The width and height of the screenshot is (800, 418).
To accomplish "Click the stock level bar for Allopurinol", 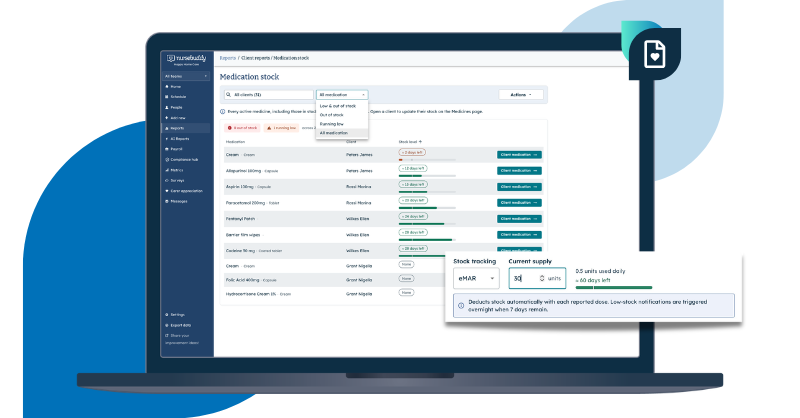I will (427, 176).
